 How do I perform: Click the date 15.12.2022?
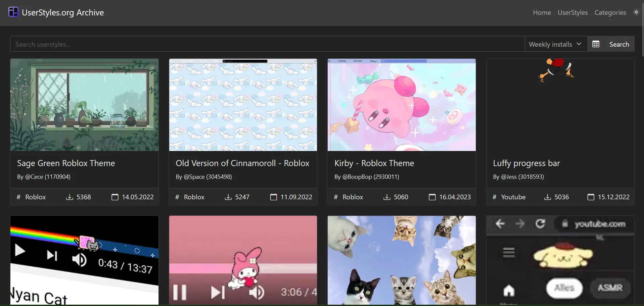613,197
